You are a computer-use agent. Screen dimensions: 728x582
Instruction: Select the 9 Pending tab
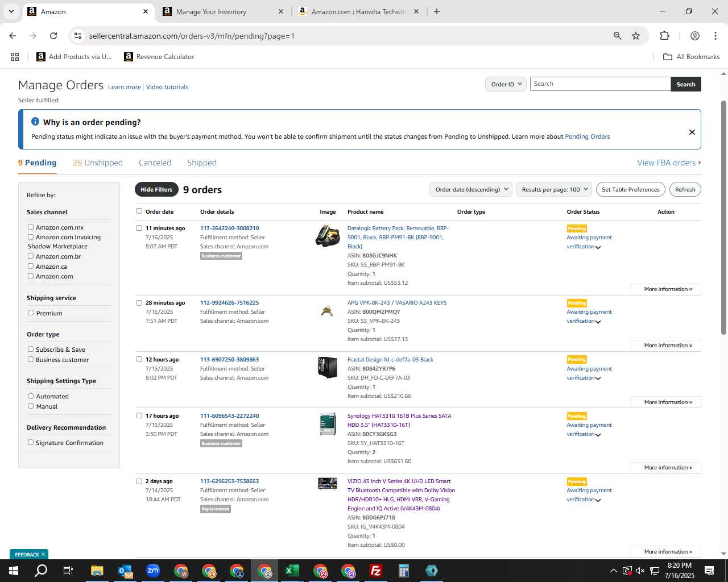[x=37, y=163]
